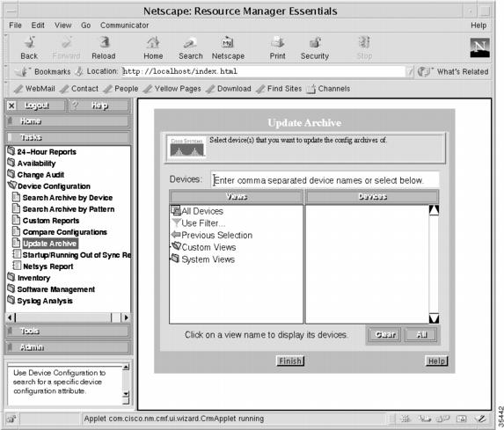Open the Netsys Report item

click(43, 266)
